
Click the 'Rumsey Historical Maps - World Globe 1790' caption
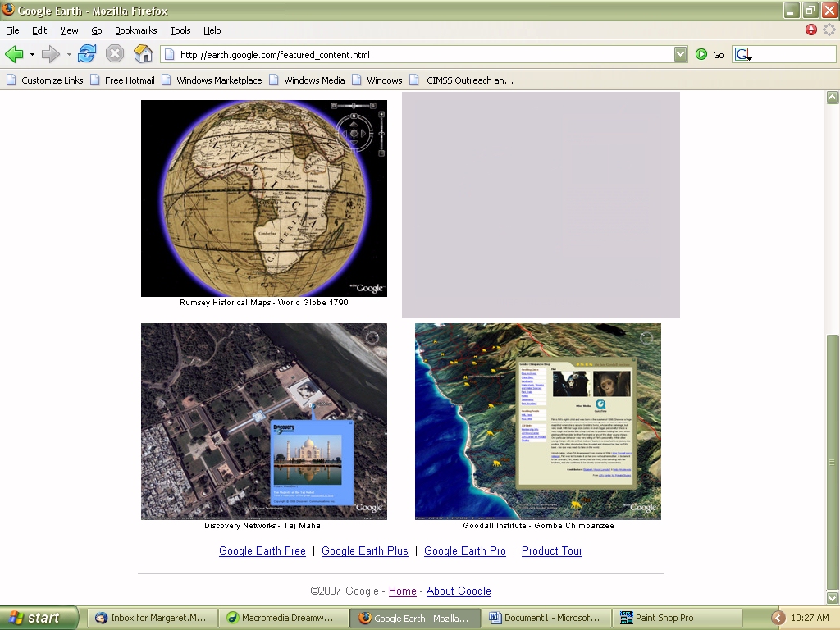(x=264, y=303)
